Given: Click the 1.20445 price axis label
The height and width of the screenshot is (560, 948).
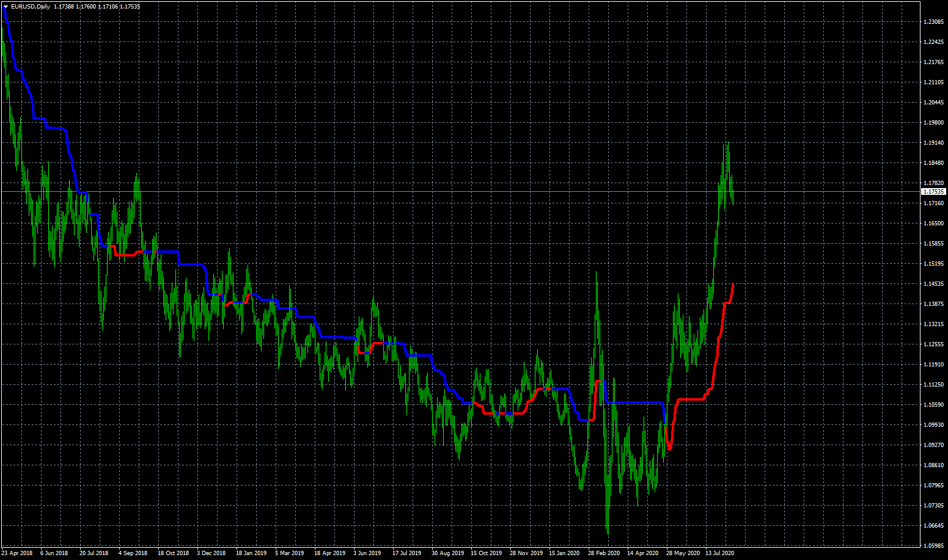Looking at the screenshot, I should point(933,103).
